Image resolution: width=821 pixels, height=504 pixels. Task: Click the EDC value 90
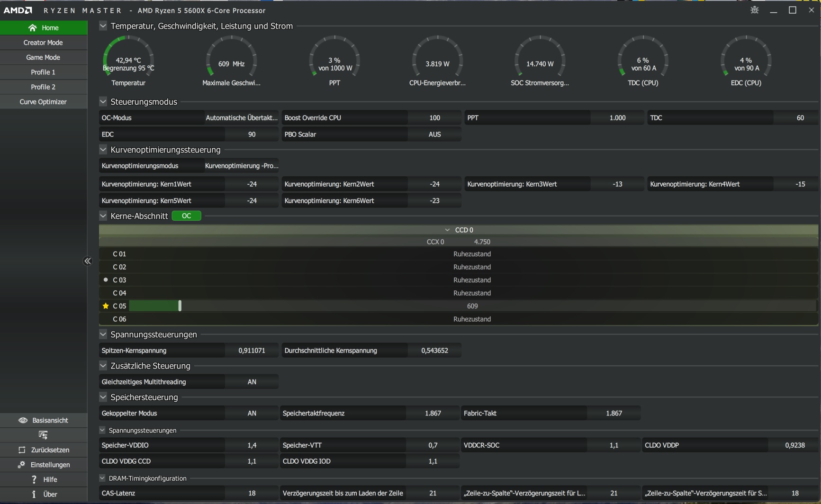(x=252, y=134)
